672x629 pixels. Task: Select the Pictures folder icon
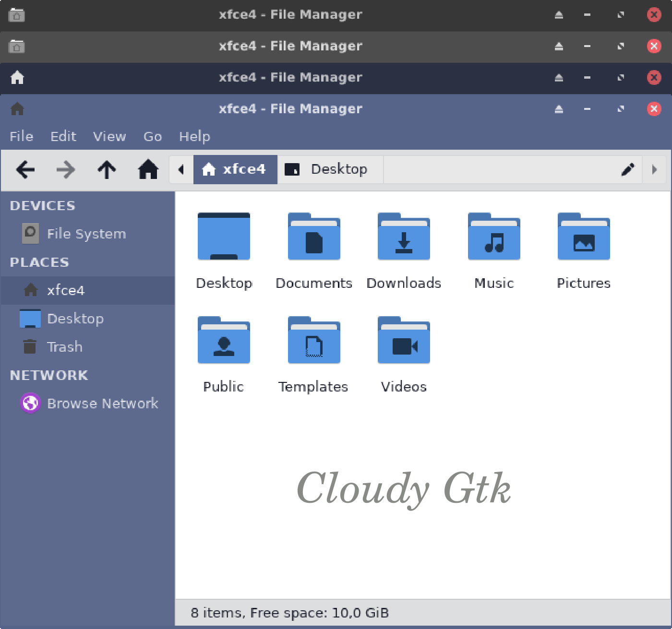click(x=584, y=237)
